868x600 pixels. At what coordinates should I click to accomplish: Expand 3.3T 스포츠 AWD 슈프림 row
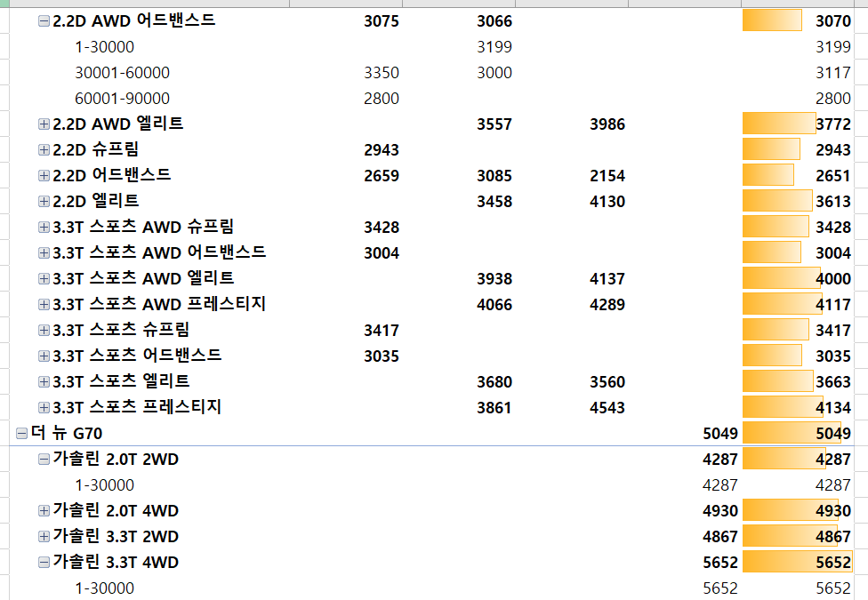pyautogui.click(x=44, y=227)
